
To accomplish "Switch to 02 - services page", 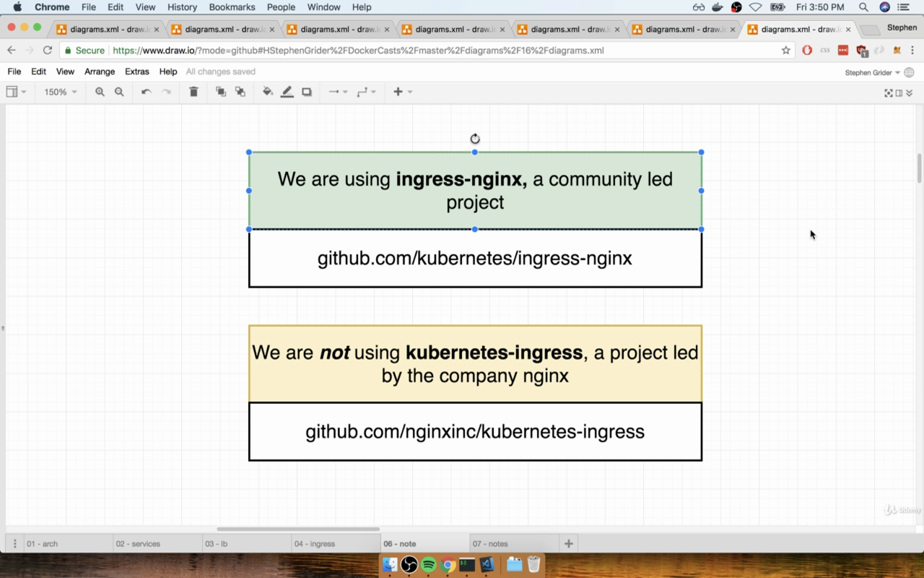I will click(157, 543).
